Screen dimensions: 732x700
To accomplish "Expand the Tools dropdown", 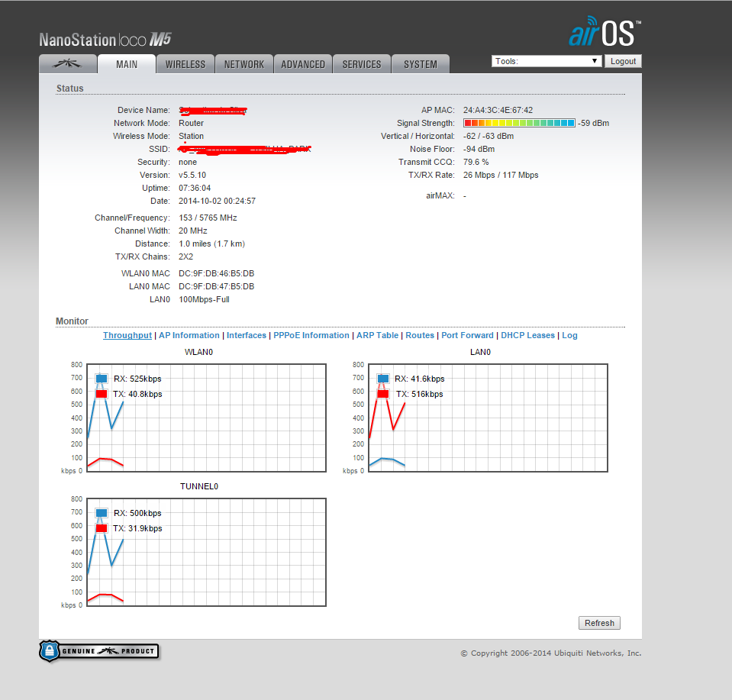I will 547,61.
